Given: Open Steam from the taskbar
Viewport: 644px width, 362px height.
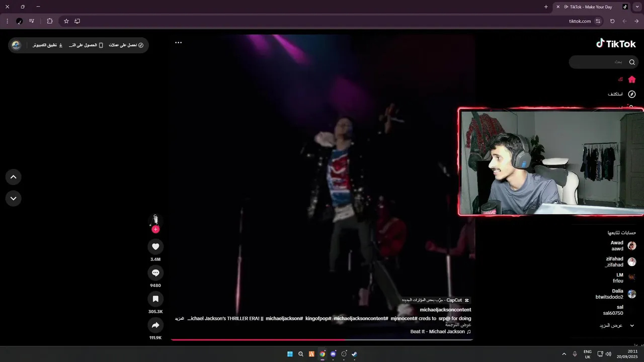Looking at the screenshot, I should [x=355, y=354].
